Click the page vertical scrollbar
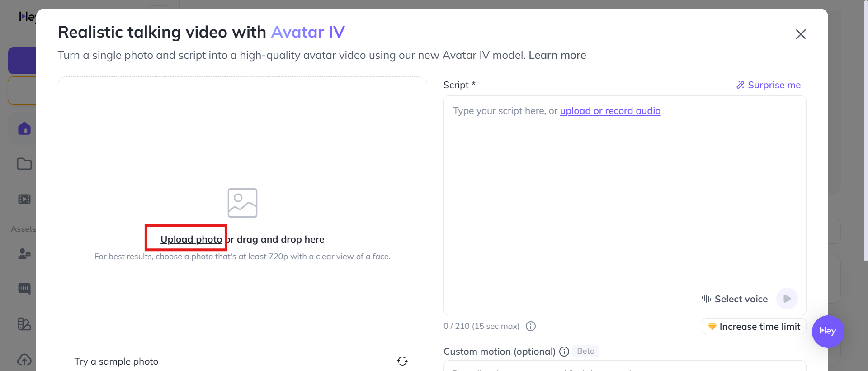This screenshot has width=868, height=371. 866,131
